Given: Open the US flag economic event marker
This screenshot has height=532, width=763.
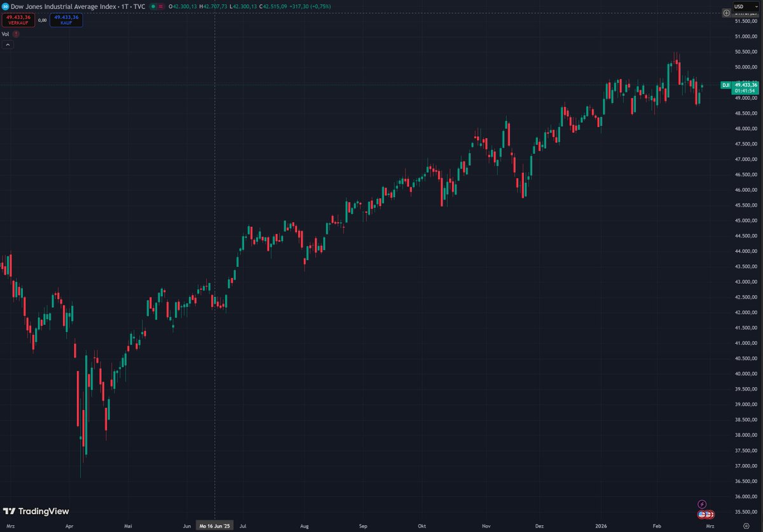Looking at the screenshot, I should (x=702, y=514).
